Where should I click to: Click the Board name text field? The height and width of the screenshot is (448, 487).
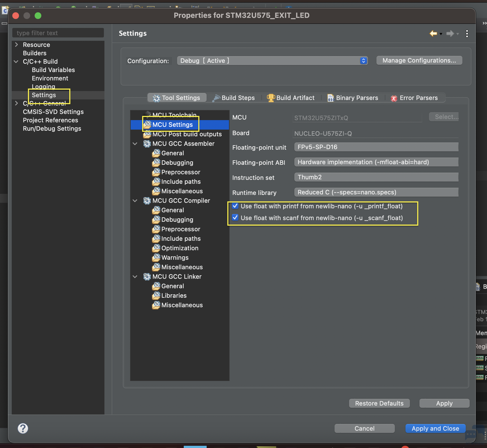pos(376,134)
